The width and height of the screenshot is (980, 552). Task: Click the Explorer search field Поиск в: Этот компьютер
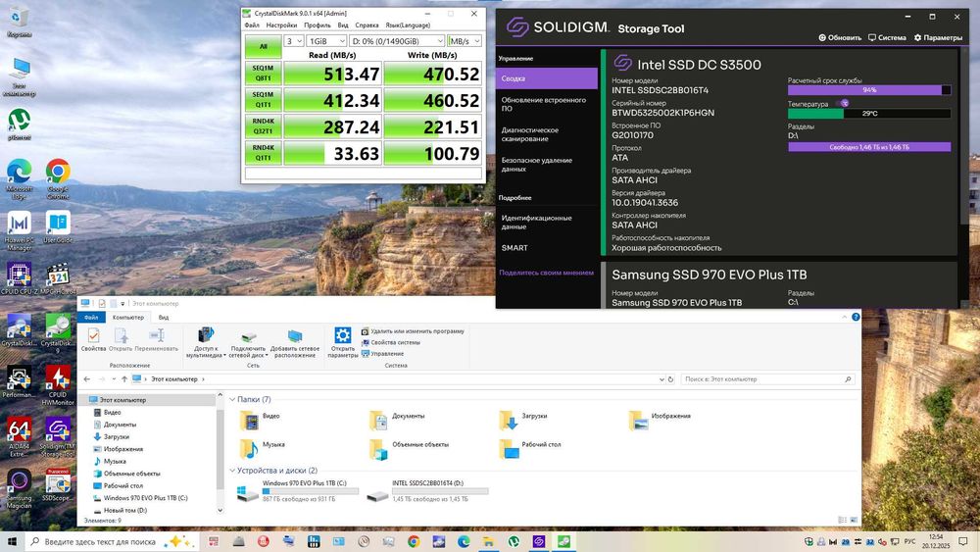[767, 378]
